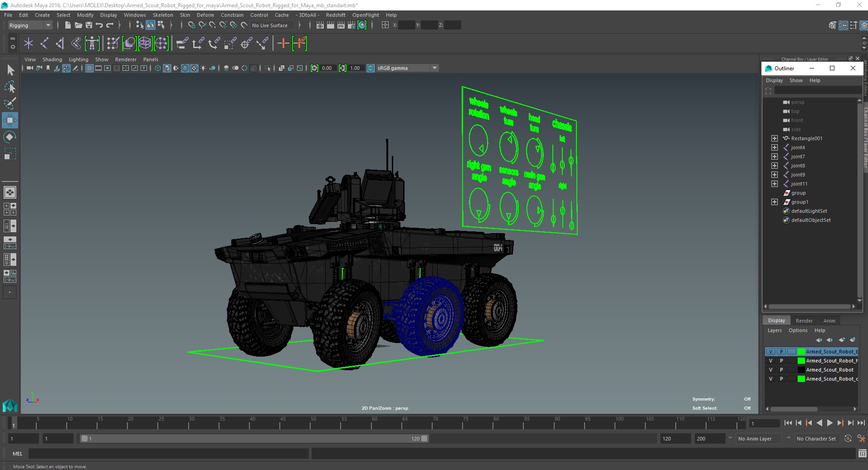This screenshot has height=470, width=868.
Task: Open animation preferences icon
Action: point(861,439)
